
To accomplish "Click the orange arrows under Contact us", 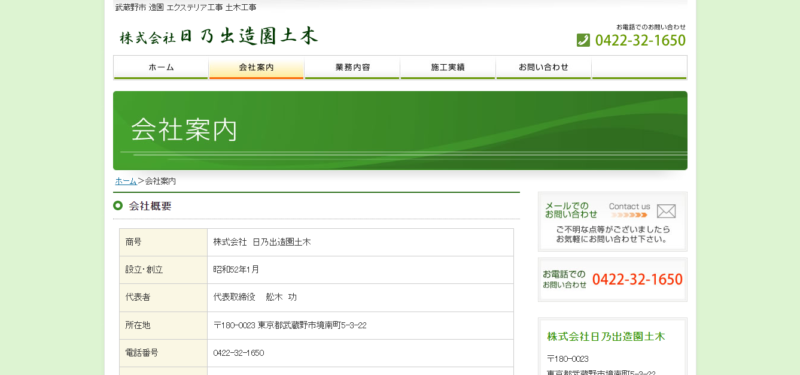I will 629,215.
